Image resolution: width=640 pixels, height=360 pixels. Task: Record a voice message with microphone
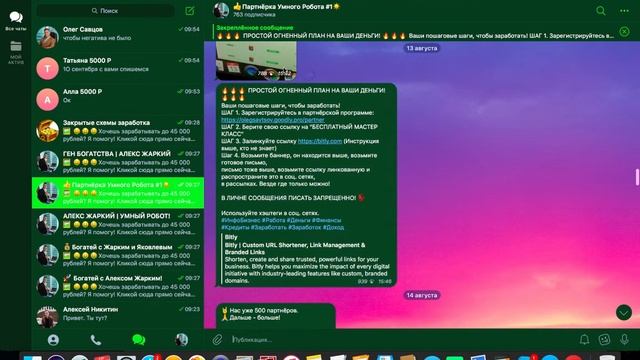click(x=624, y=340)
